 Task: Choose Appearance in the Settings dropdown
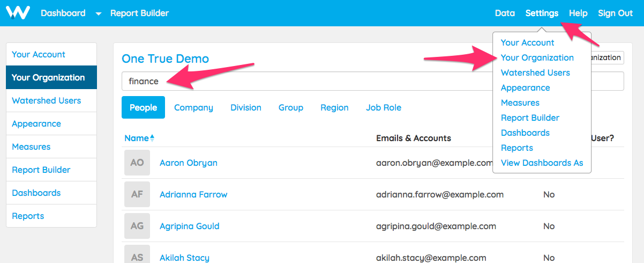[526, 87]
